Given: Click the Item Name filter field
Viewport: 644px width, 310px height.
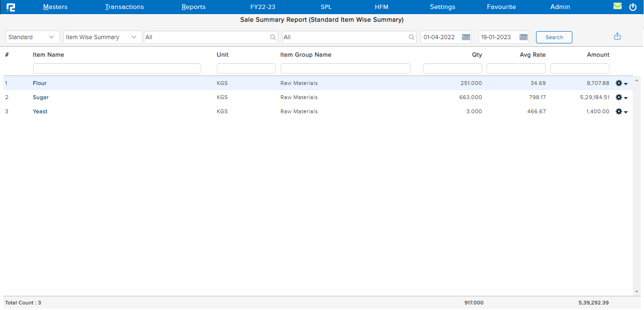Looking at the screenshot, I should [117, 69].
